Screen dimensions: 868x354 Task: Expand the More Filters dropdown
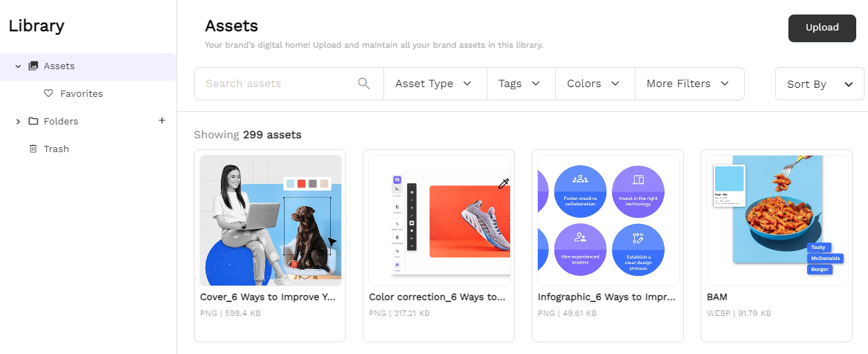[x=689, y=84]
